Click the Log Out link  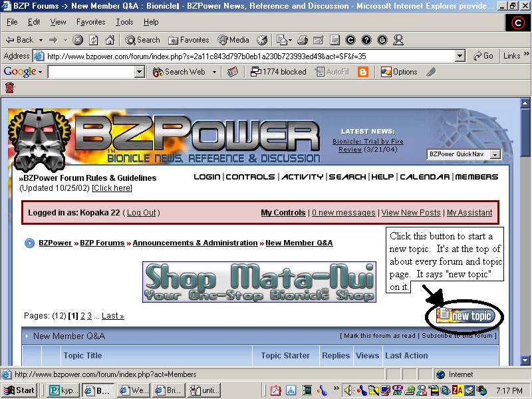141,213
